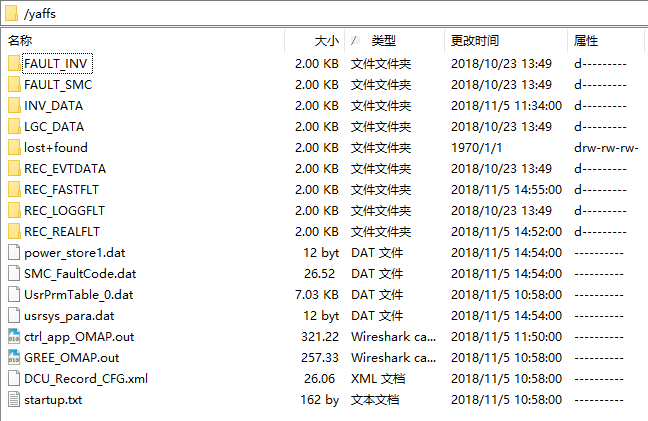Click the power_store1.dat file icon
The width and height of the screenshot is (648, 421).
(14, 252)
